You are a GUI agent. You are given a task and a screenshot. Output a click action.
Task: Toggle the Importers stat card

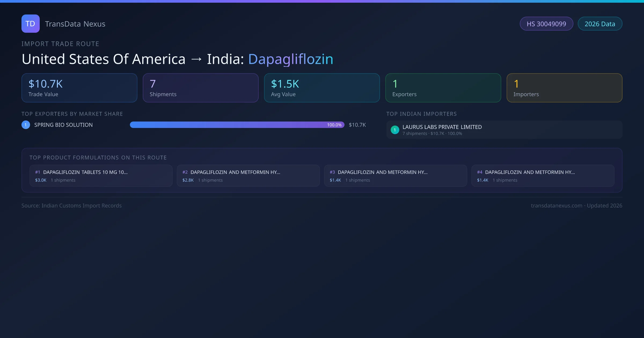pos(564,88)
